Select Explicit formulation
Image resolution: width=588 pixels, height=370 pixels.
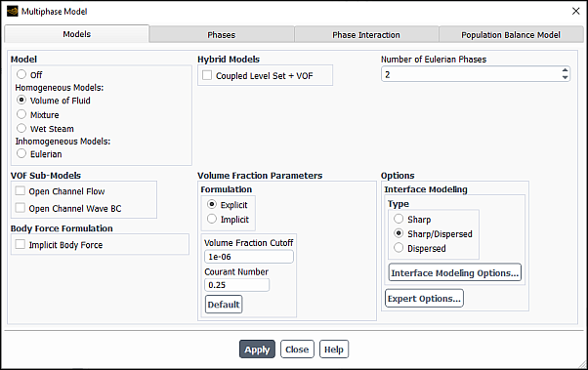pyautogui.click(x=212, y=204)
